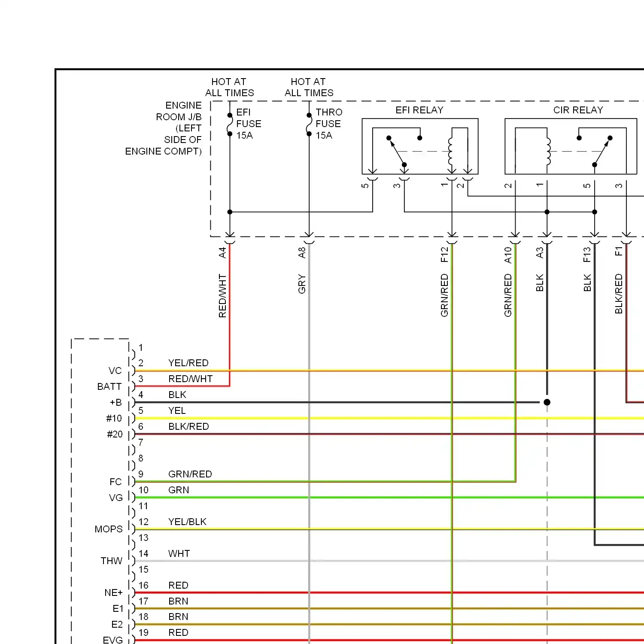Viewport: 644px width, 644px height.
Task: Click the MOPS terminal label
Action: 109,529
